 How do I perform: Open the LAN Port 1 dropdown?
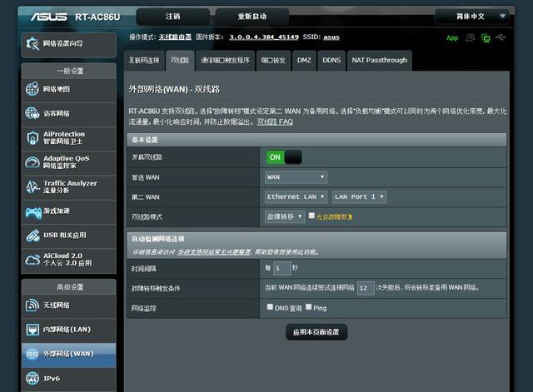pyautogui.click(x=359, y=196)
